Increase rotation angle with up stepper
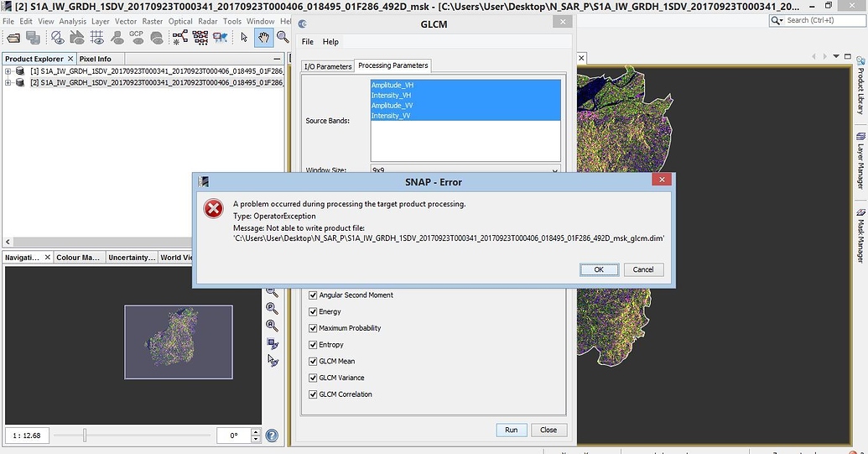Screen dimensions: 868x454 point(255,432)
